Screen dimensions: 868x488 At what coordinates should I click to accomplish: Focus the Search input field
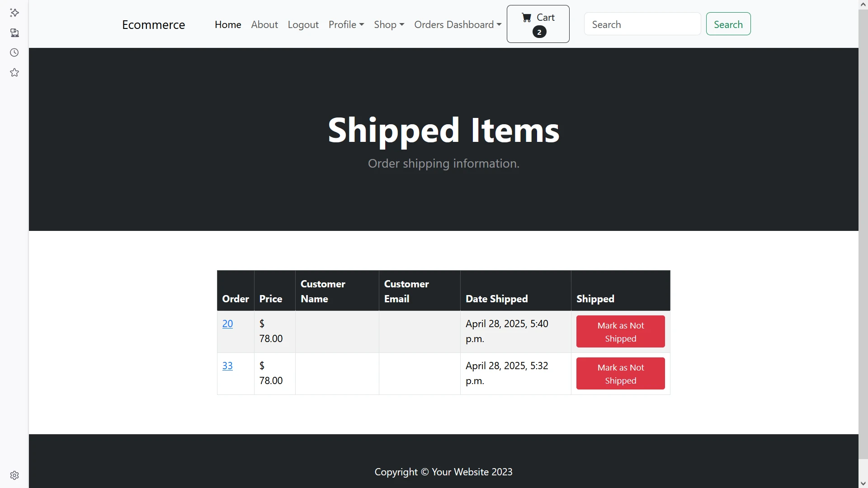coord(642,24)
